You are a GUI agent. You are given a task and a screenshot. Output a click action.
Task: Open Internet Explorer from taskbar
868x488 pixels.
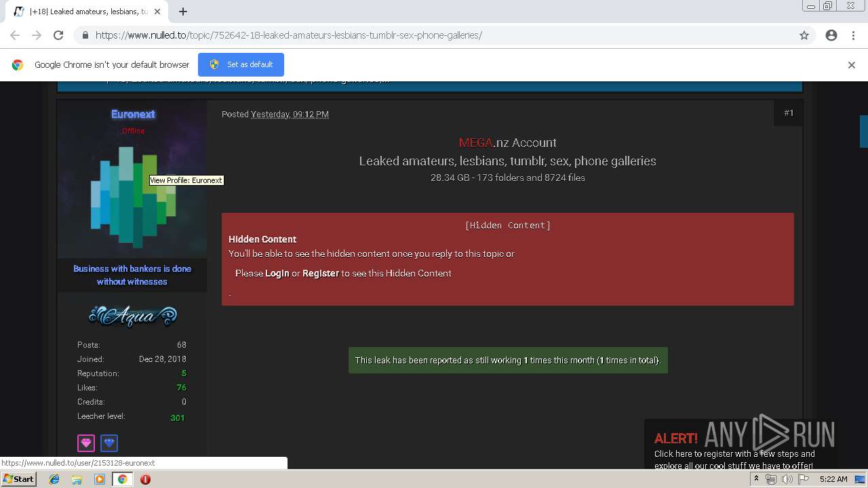[x=54, y=479]
